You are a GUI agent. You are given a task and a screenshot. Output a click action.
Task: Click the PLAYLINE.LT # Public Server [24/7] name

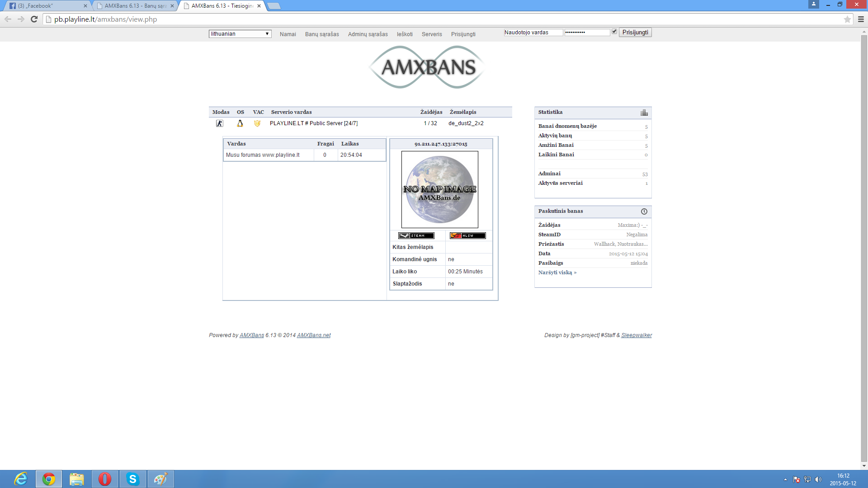(x=314, y=123)
